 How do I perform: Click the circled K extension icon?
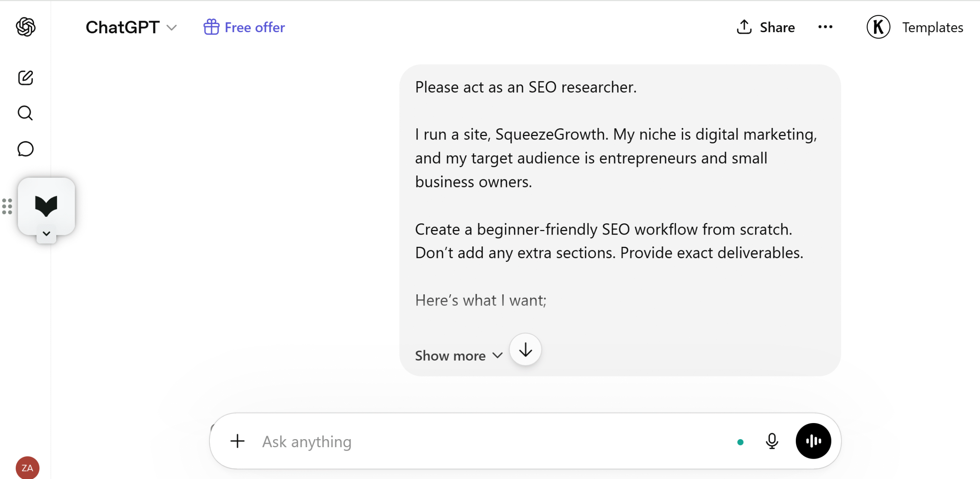point(878,27)
